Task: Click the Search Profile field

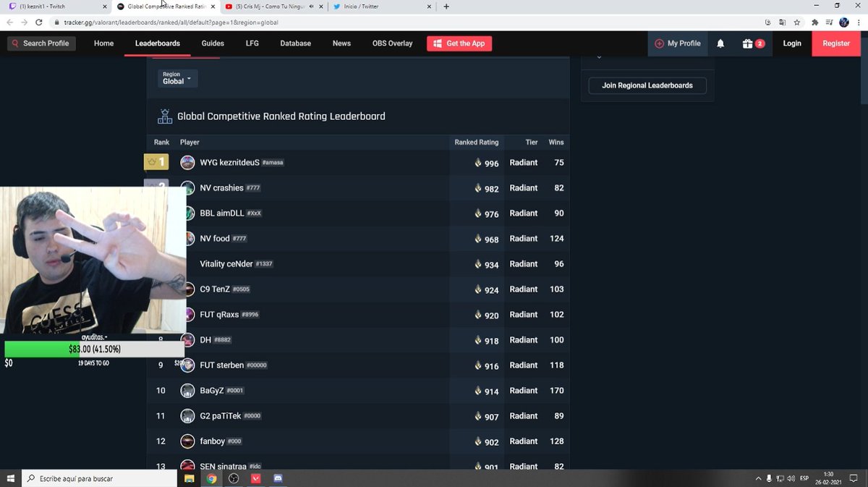Action: pyautogui.click(x=42, y=43)
